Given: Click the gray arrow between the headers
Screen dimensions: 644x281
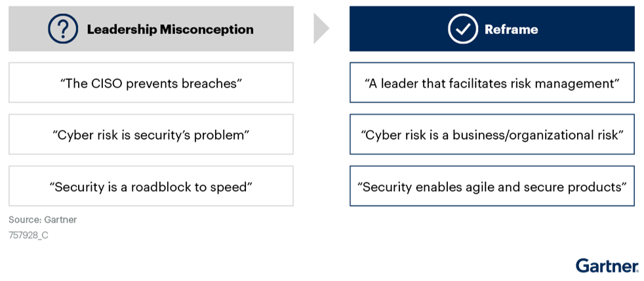Looking at the screenshot, I should pos(321,28).
